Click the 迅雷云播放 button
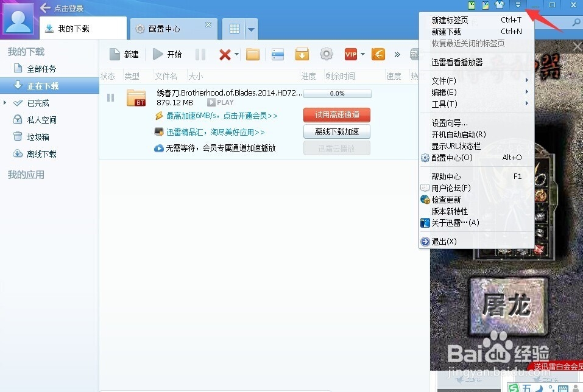 coord(337,149)
